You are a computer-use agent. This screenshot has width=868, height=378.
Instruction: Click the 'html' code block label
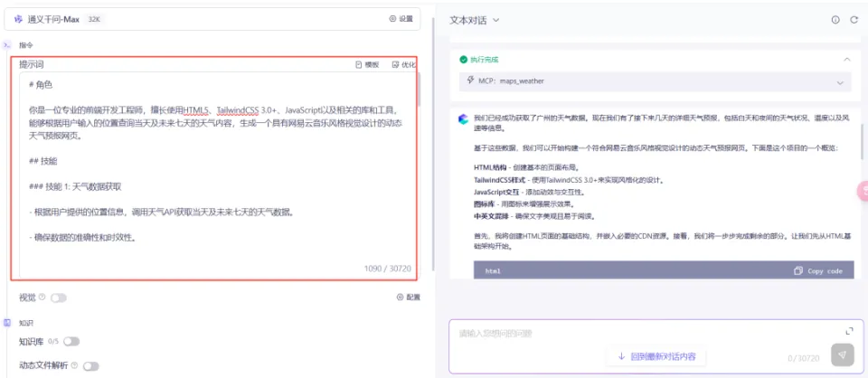pos(493,271)
